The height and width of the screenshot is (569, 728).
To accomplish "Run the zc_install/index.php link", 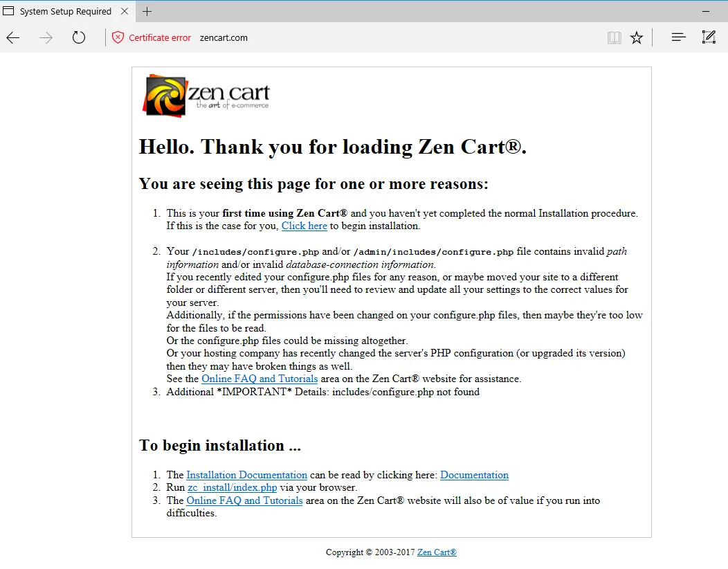I will 232,487.
